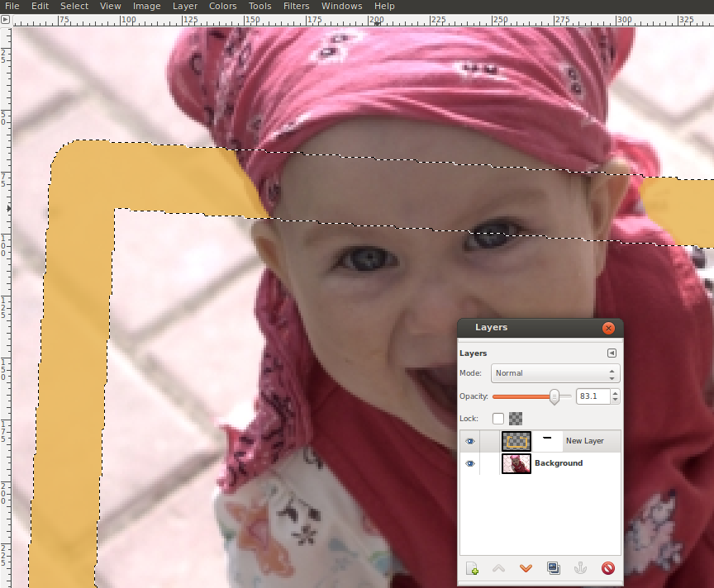Delete the layer using the red icon
Screen dimensions: 714x588
[607, 568]
